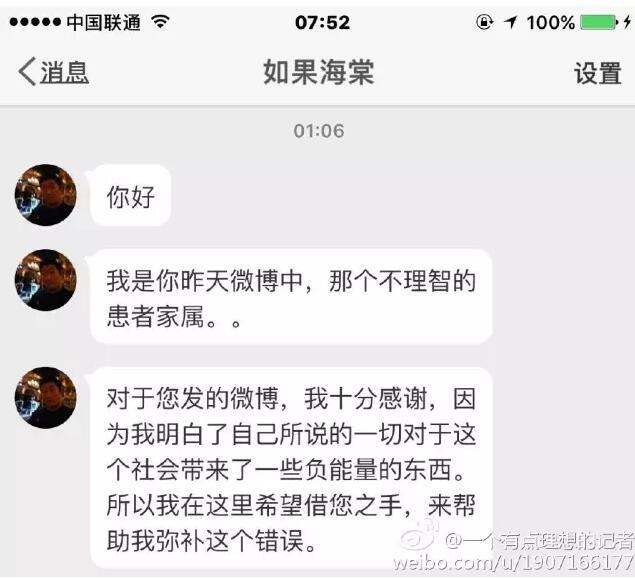Tap the back chevron next to 消息
The image size is (635, 578).
point(27,71)
